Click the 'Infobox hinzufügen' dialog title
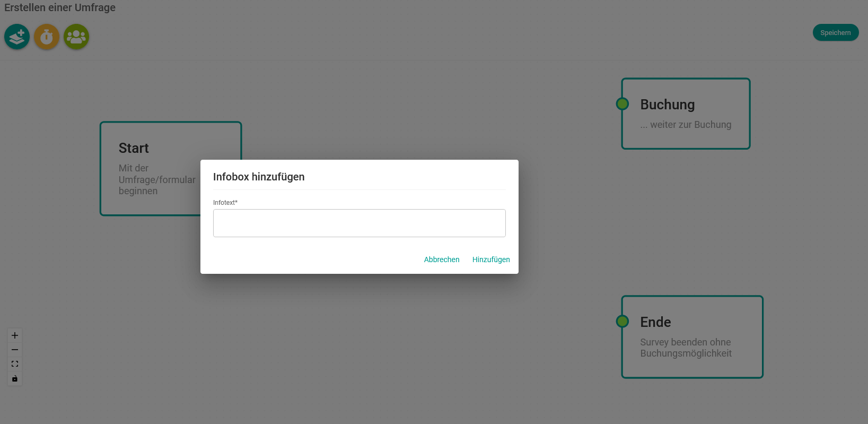Viewport: 868px width, 424px height. click(259, 177)
